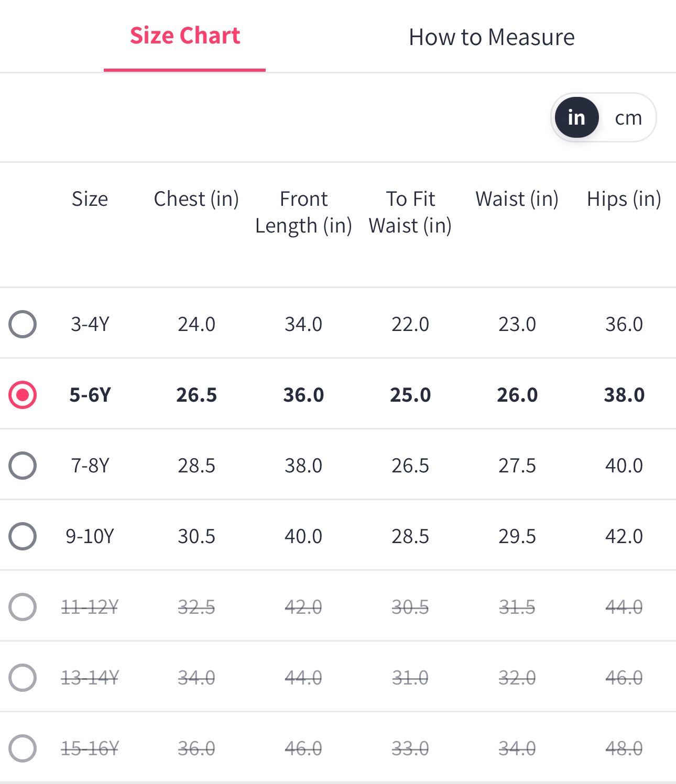Viewport: 676px width, 784px height.
Task: Click the Hips (in) column header
Action: click(x=624, y=199)
